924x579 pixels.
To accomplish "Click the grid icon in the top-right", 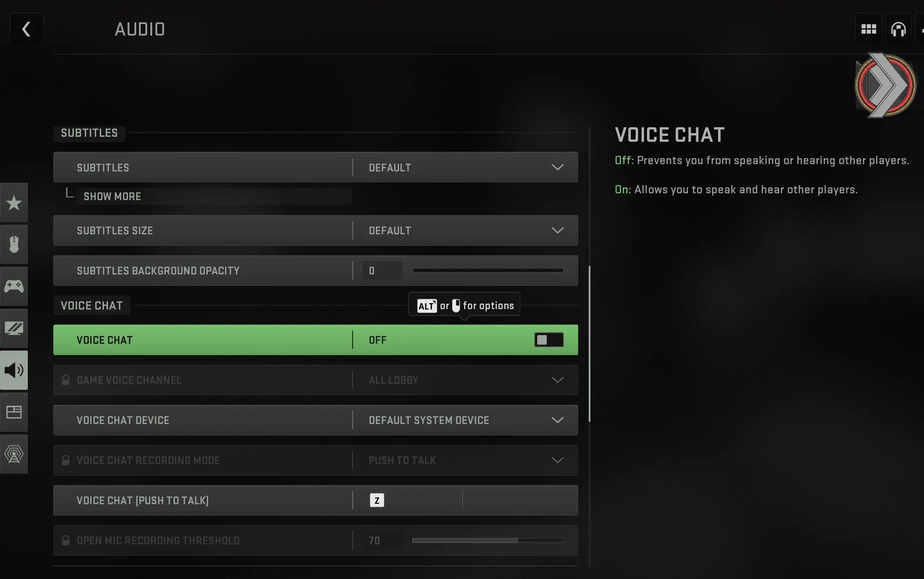I will click(868, 29).
